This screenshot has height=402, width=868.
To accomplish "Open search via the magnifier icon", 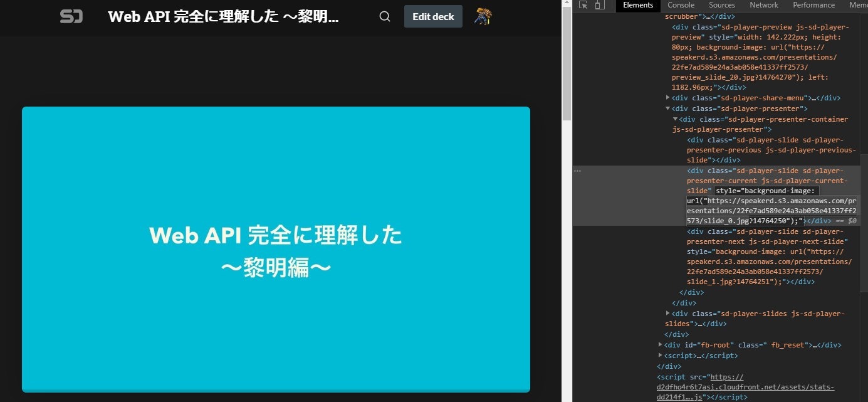I will pos(385,16).
